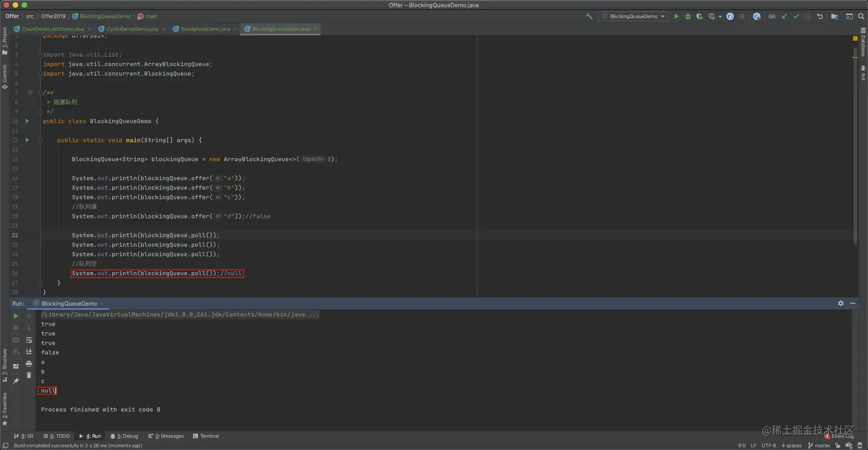Open the Terminal tool window
Viewport: 868px width, 450px height.
[x=206, y=436]
